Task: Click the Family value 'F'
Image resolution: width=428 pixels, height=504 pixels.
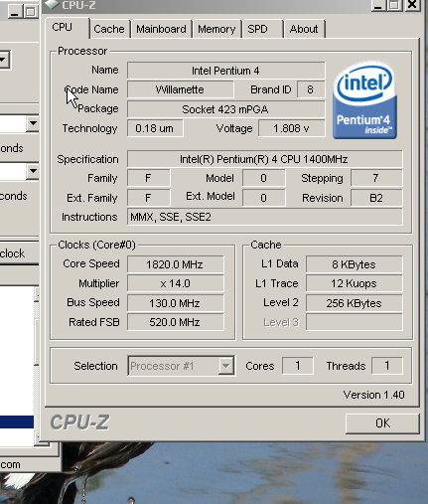Action: pos(149,178)
